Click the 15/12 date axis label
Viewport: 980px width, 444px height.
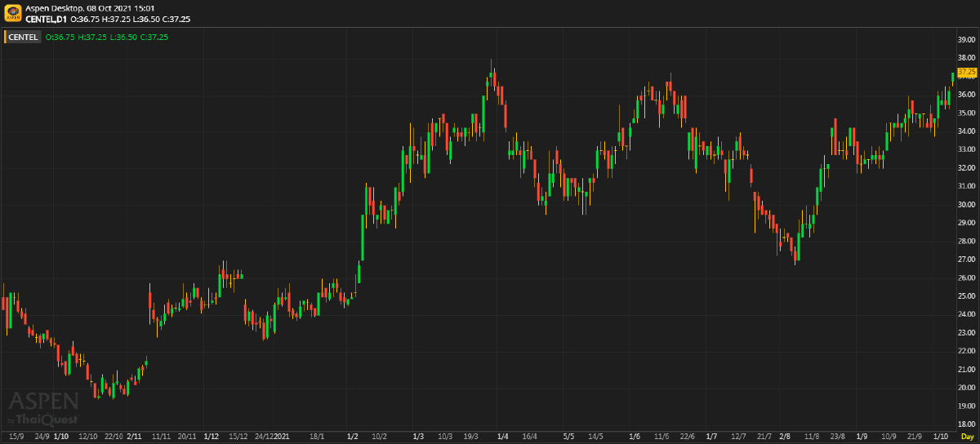click(x=238, y=437)
